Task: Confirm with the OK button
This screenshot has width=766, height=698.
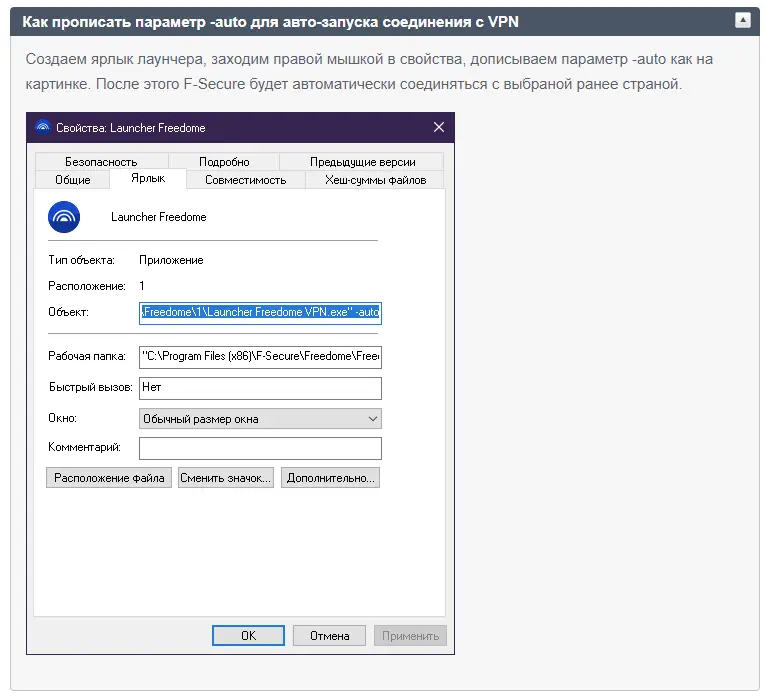Action: coord(248,635)
